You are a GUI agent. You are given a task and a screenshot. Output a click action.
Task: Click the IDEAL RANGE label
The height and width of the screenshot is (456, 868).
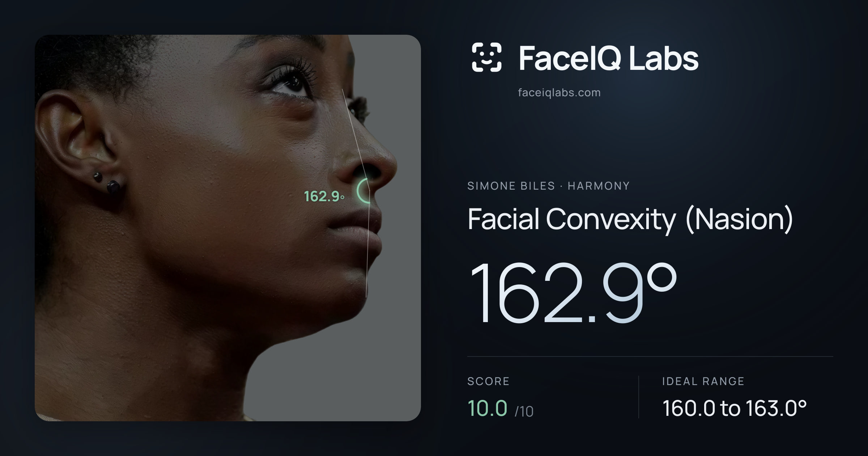pos(703,381)
